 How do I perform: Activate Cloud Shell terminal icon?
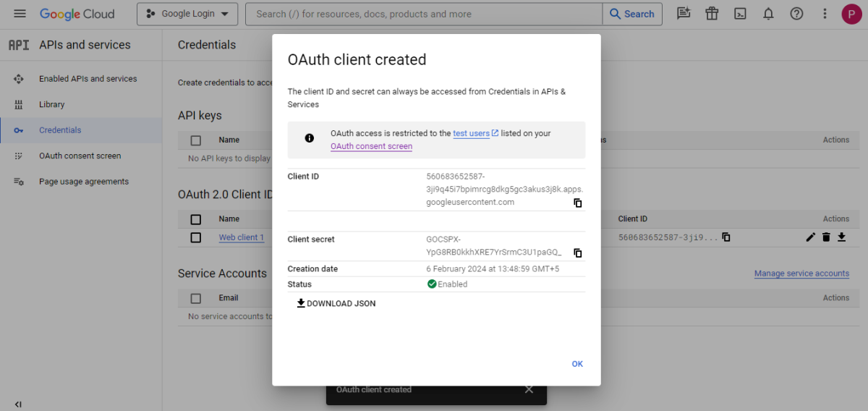coord(740,14)
